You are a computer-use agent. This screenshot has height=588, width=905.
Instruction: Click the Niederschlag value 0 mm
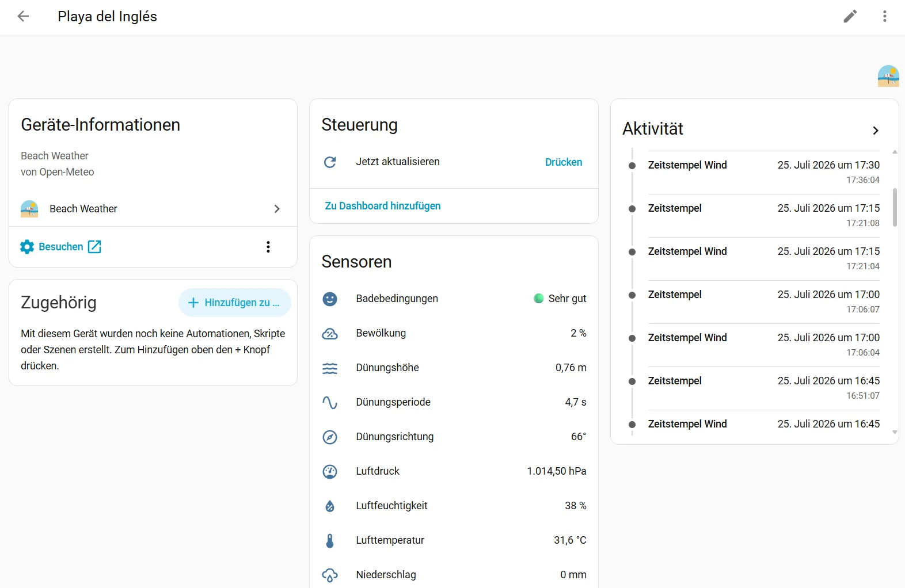click(x=573, y=575)
